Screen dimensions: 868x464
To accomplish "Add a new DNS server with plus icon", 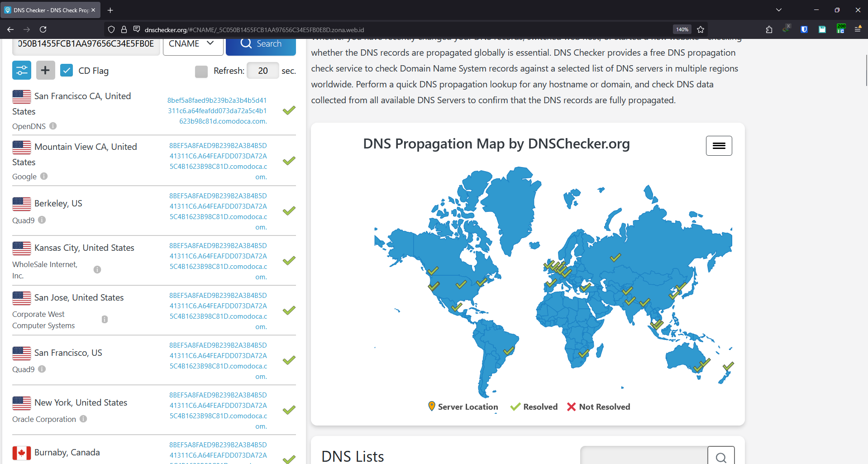I will pos(45,70).
